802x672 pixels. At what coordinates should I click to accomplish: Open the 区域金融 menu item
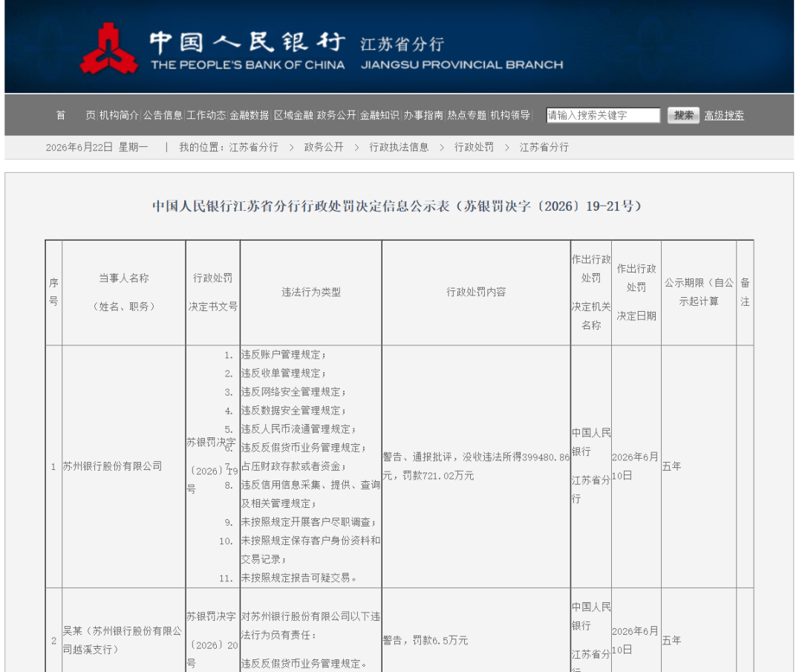293,116
